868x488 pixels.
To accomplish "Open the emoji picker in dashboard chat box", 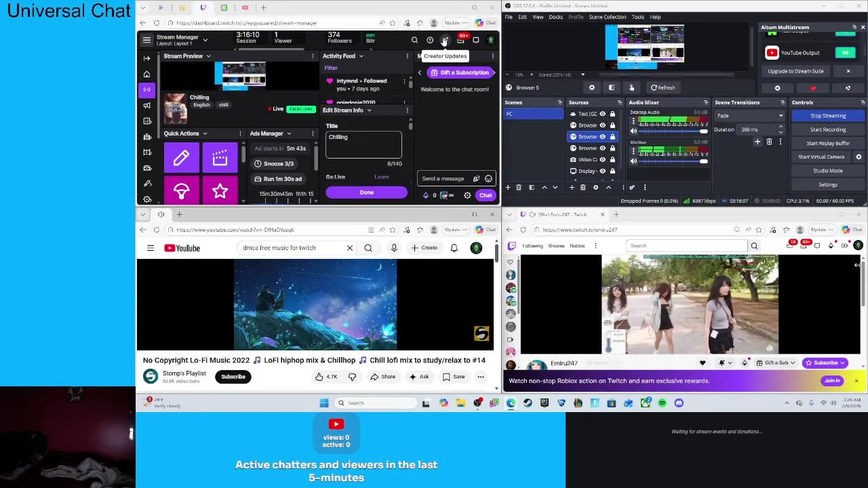I will [x=488, y=179].
